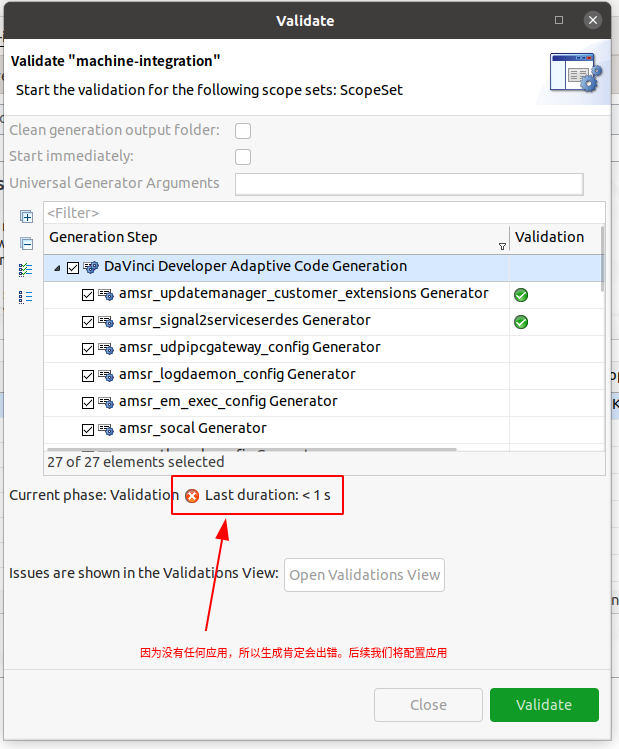The height and width of the screenshot is (749, 619).
Task: Uncheck amsr_logdaemon_config Generator
Action: point(88,376)
